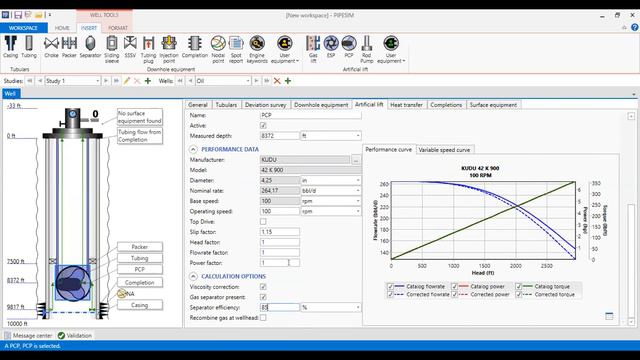Image resolution: width=640 pixels, height=360 pixels.
Task: Switch to the General tab
Action: click(x=198, y=105)
